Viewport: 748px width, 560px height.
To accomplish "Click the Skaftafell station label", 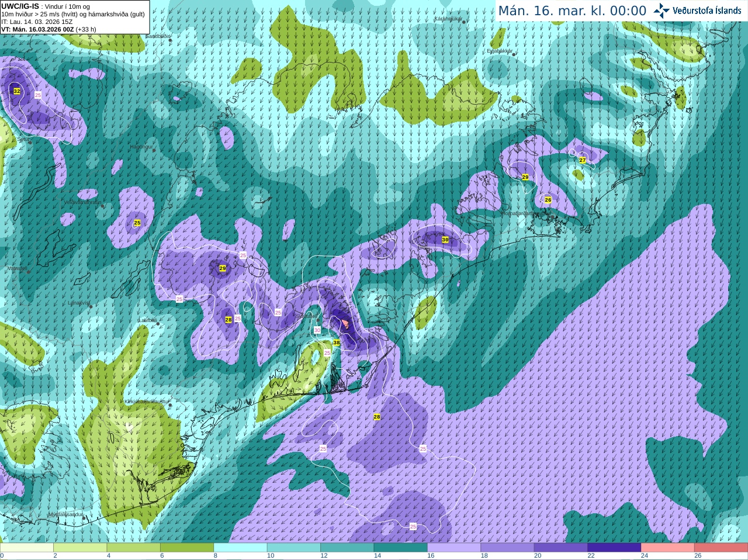I will (x=306, y=316).
